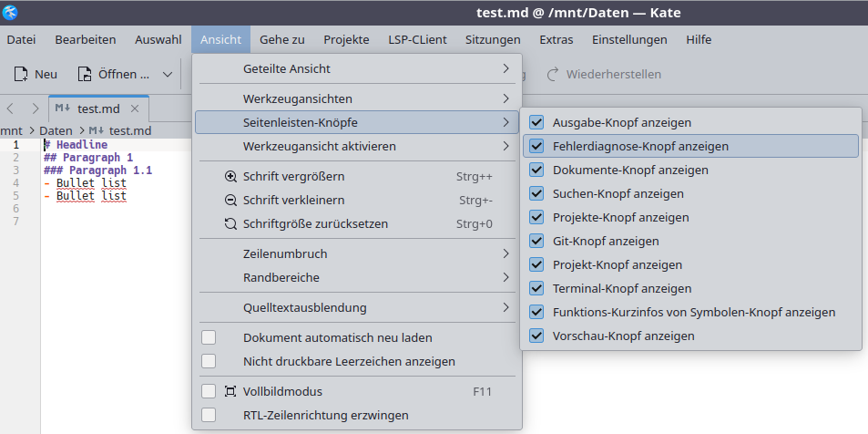This screenshot has width=868, height=434.
Task: Click the Schriftgröße zurücksetzen reset icon
Action: pyautogui.click(x=230, y=224)
